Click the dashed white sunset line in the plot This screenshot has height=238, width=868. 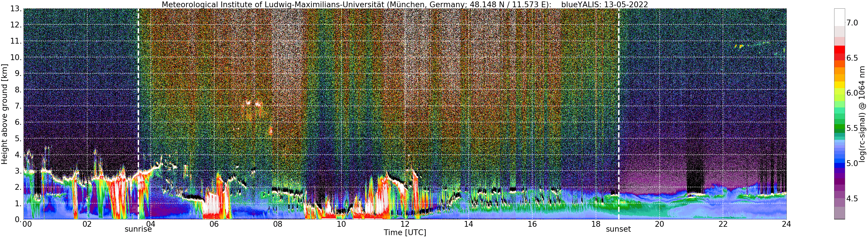click(619, 114)
